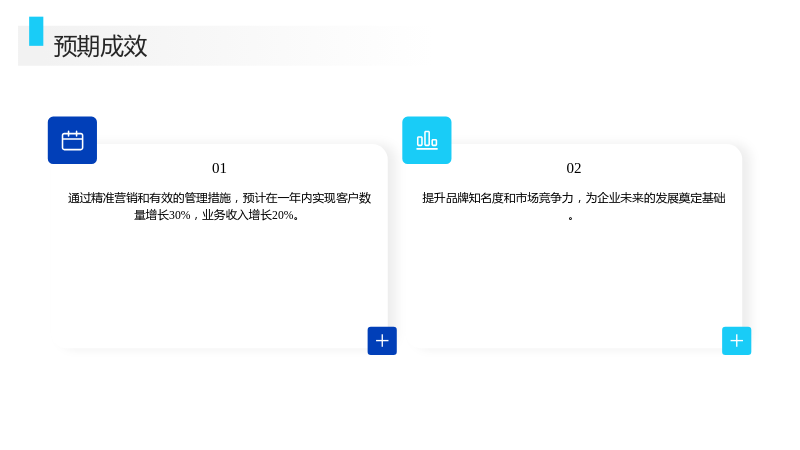Select the number label 01

219,168
